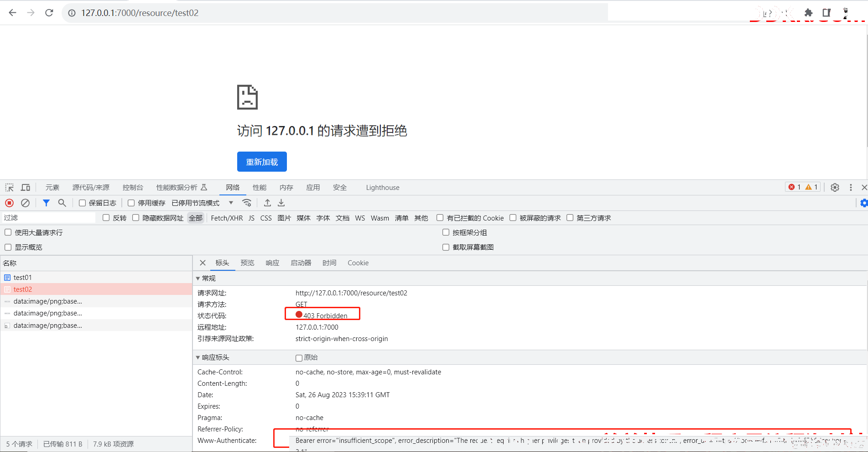868x452 pixels.
Task: Toggle the network filter funnel icon
Action: point(46,203)
